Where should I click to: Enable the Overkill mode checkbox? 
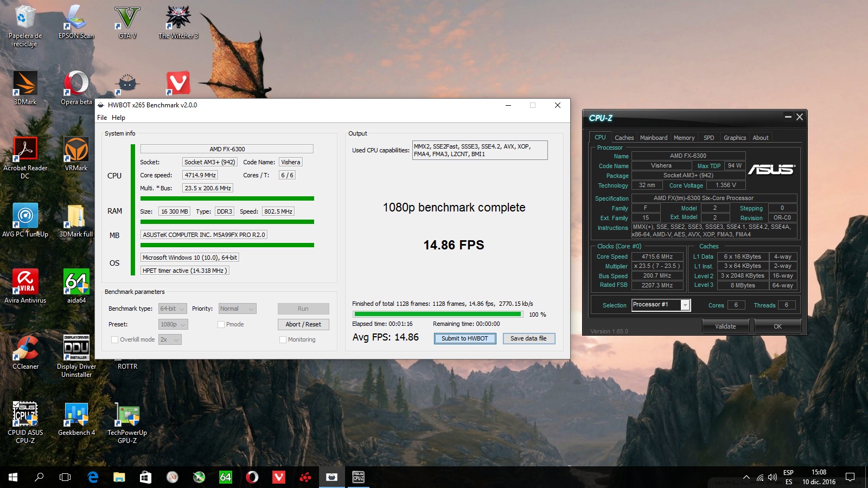tap(114, 339)
